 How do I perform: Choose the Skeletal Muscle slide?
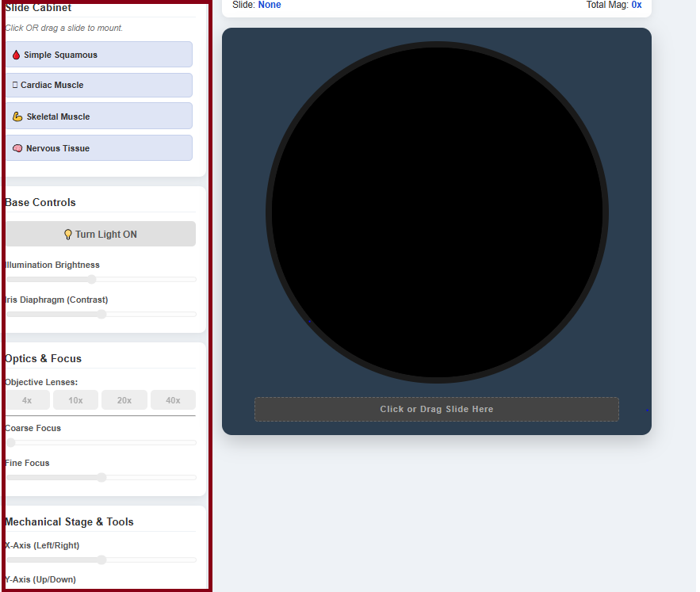pos(99,116)
